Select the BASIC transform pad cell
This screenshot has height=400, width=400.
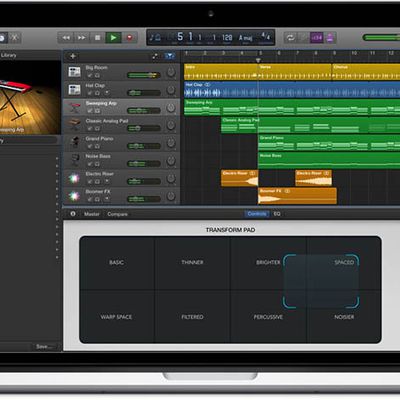pos(117,263)
